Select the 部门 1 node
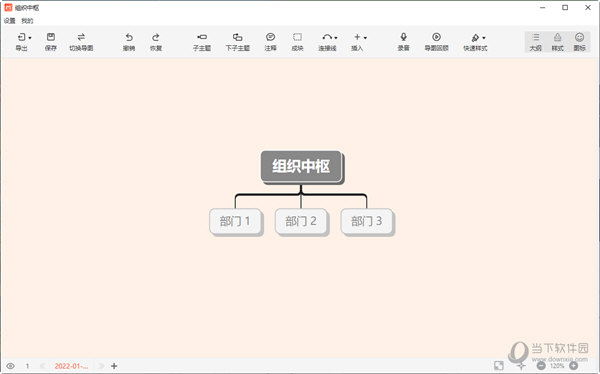The height and width of the screenshot is (374, 600). pos(235,221)
